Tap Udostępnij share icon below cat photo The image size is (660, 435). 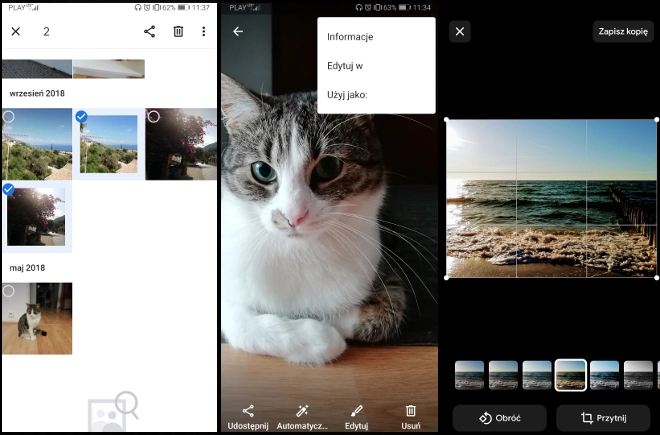248,416
